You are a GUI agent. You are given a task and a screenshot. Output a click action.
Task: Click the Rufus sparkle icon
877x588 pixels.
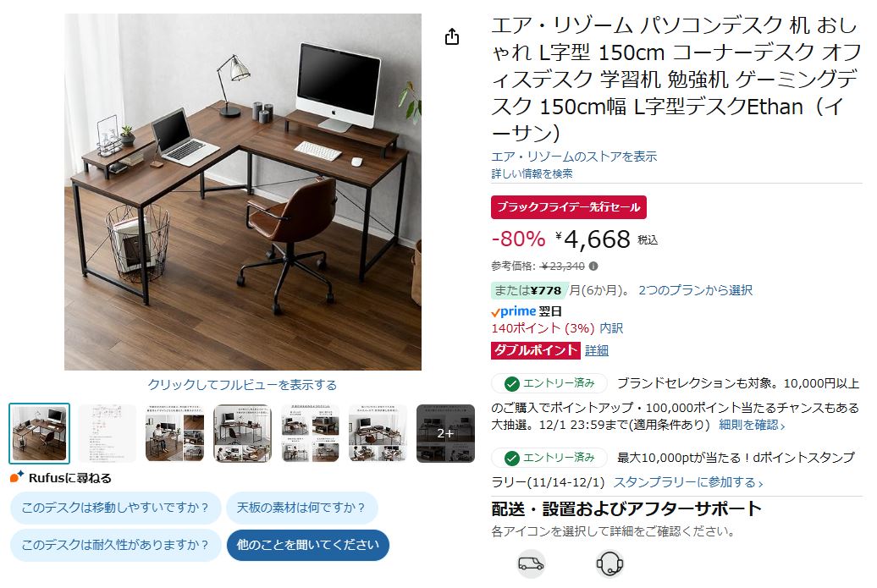pos(17,477)
